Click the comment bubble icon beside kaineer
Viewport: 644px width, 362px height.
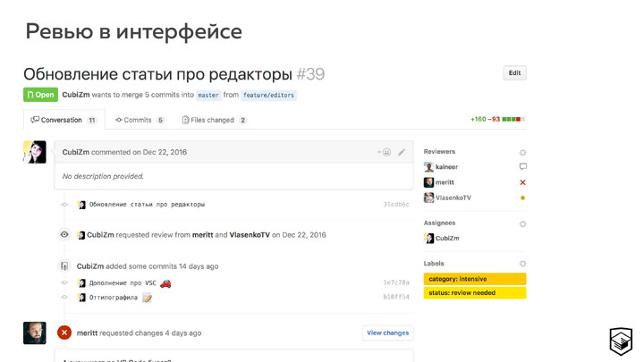tap(523, 166)
